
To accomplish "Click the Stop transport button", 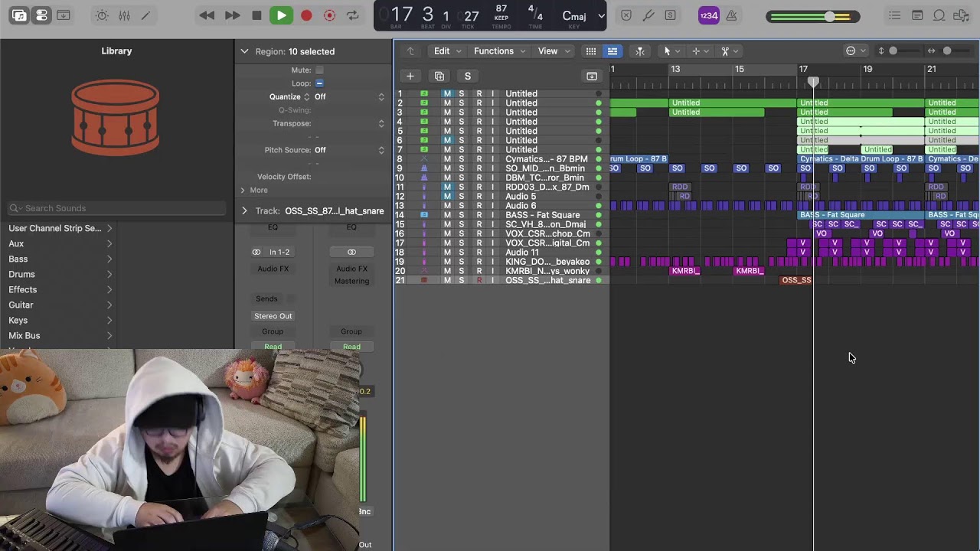I will click(x=257, y=15).
